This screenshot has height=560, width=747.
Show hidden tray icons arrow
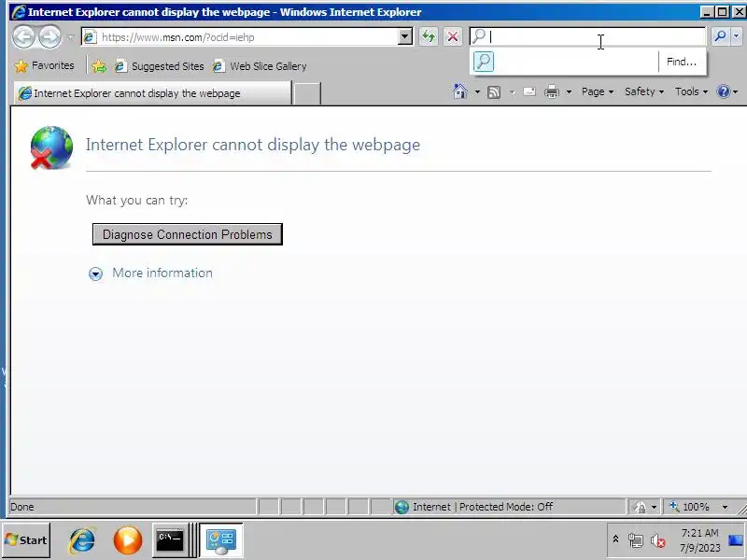click(x=615, y=539)
